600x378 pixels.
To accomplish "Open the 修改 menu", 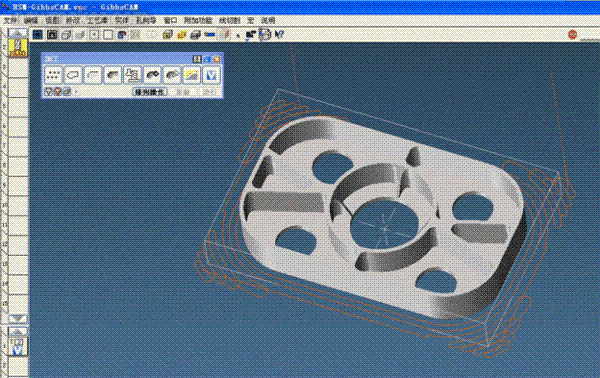I will point(73,20).
